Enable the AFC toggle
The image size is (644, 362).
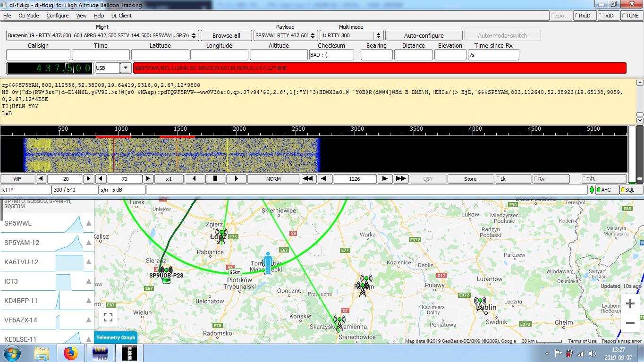point(606,190)
